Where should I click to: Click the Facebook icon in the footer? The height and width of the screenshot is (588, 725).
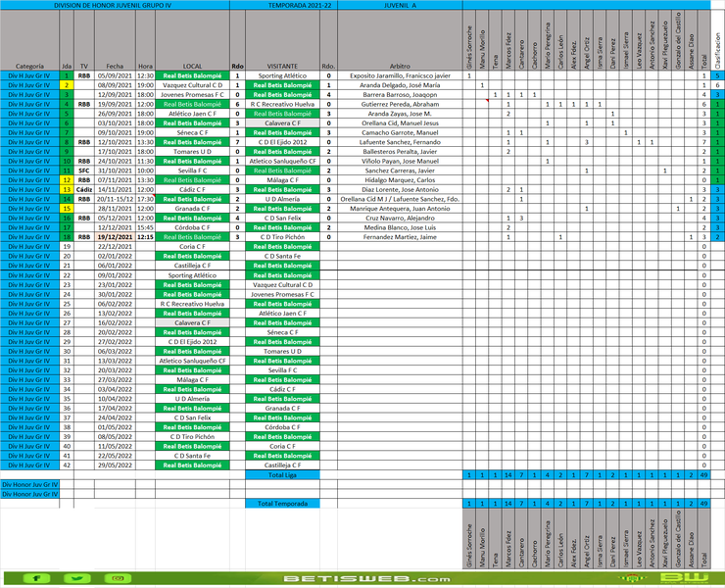tap(36, 578)
